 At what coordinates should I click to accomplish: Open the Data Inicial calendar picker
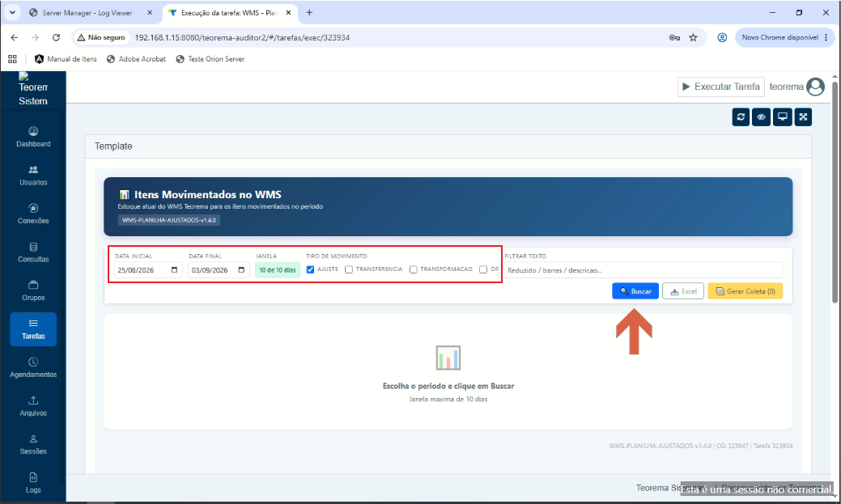click(174, 269)
